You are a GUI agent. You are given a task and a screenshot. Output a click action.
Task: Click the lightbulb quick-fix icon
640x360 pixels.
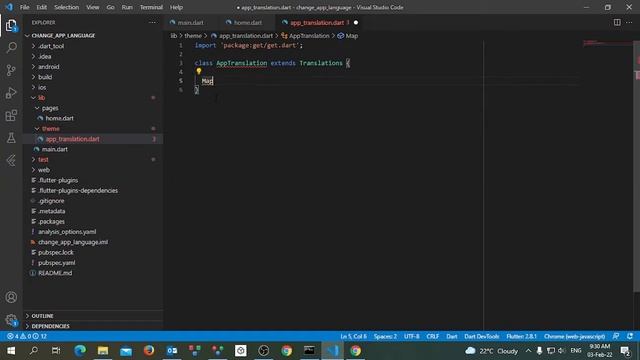(x=199, y=71)
